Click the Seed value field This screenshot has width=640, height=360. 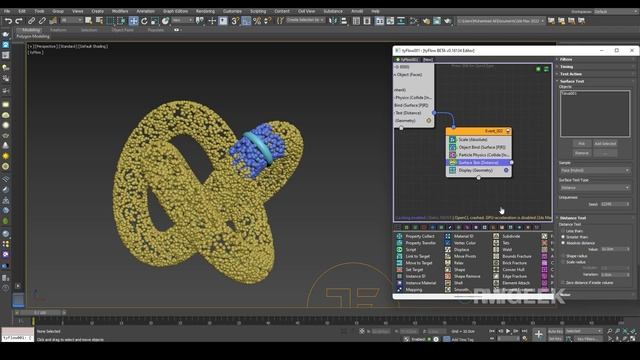614,204
